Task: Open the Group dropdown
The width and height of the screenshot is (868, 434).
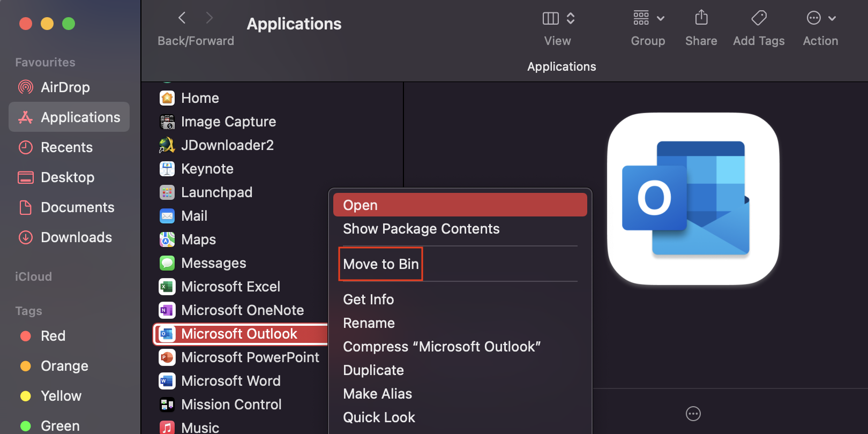Action: coord(648,18)
